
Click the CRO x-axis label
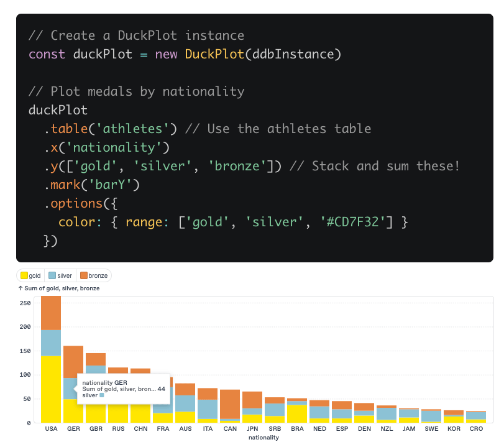[476, 429]
